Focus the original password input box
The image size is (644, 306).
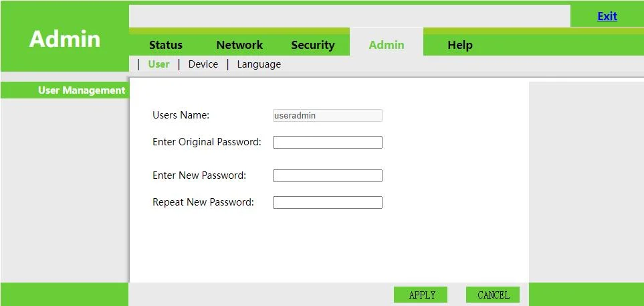tap(327, 142)
